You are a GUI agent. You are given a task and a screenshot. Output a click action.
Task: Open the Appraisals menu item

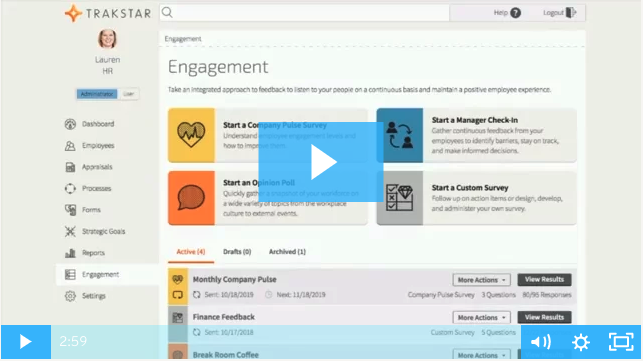point(97,167)
